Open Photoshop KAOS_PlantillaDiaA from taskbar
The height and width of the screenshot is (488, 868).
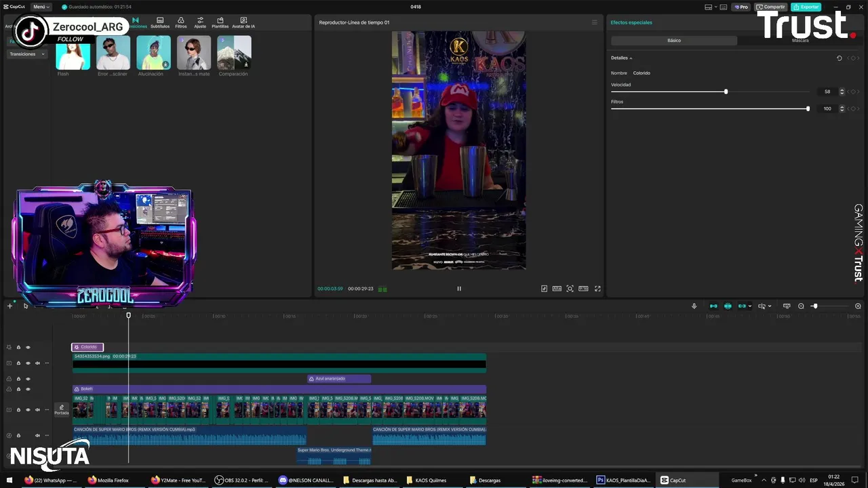[624, 481]
